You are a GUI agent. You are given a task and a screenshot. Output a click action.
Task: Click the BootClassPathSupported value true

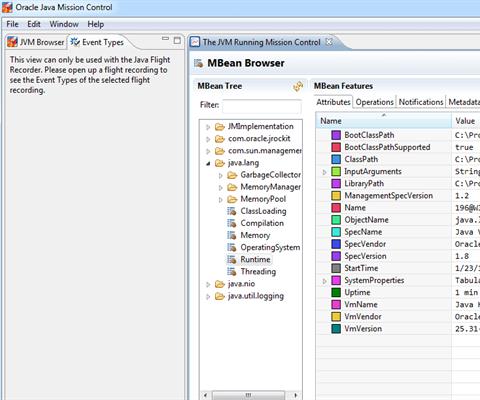pyautogui.click(x=464, y=147)
